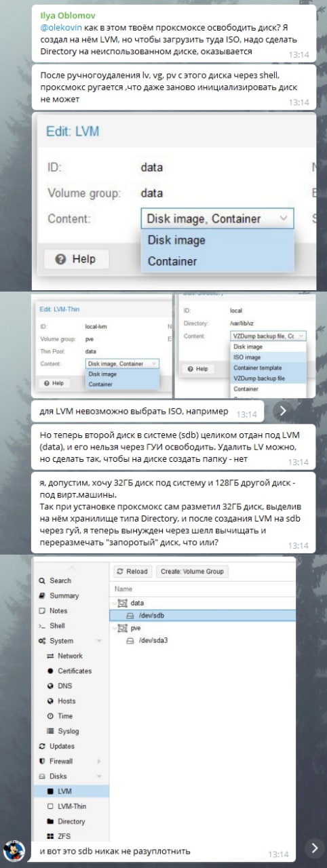Select the /dev/sdb row

pyautogui.click(x=203, y=616)
